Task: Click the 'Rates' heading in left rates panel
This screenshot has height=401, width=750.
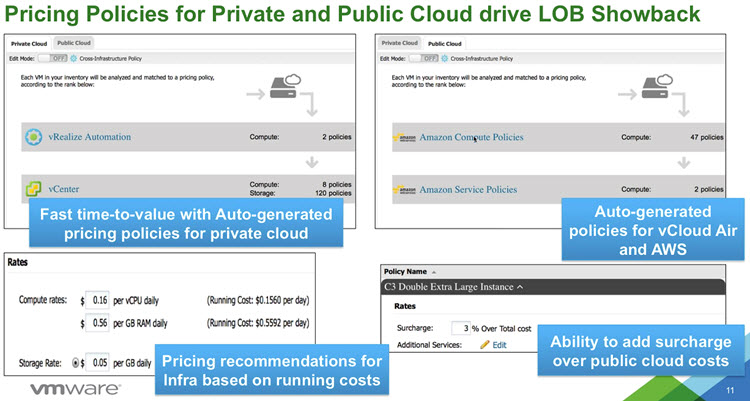Action: point(18,262)
